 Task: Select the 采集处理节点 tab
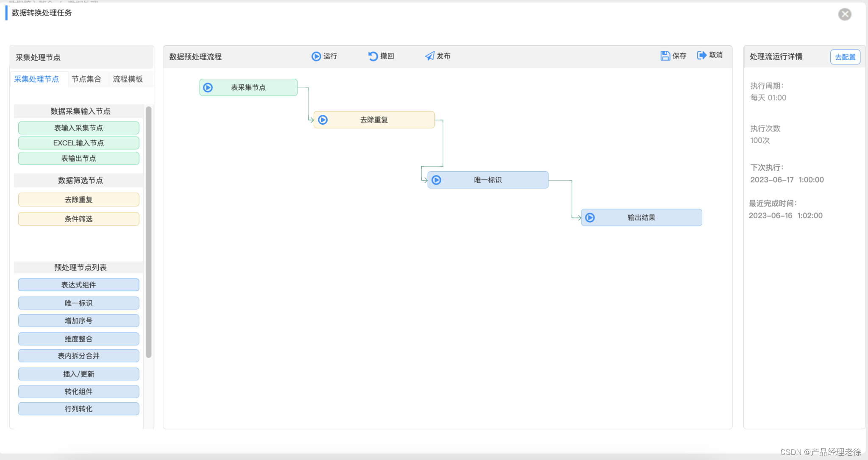(36, 79)
